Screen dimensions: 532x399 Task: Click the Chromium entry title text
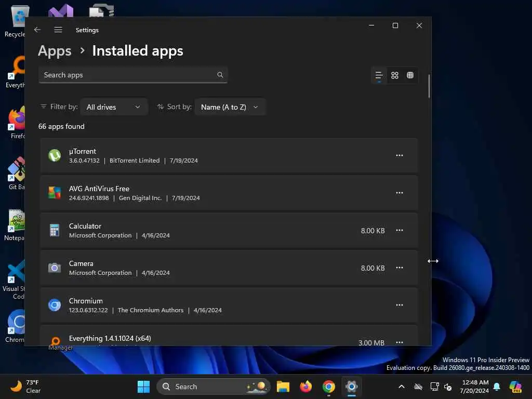[x=86, y=301]
